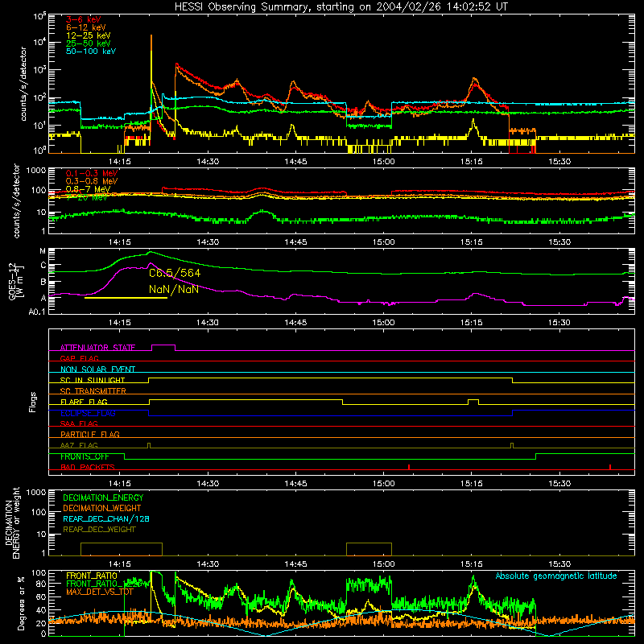This screenshot has height=644, width=644.
Task: Select the 'GAP_FLAG' flag label
Action: tap(79, 358)
